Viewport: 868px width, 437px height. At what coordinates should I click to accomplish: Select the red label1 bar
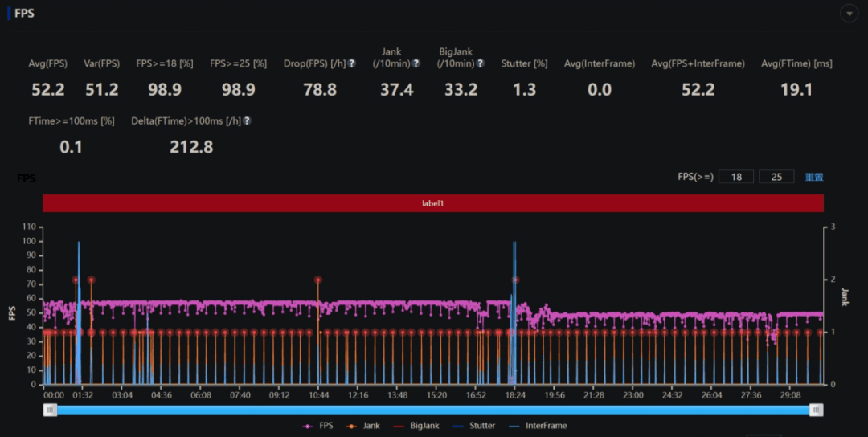click(433, 204)
